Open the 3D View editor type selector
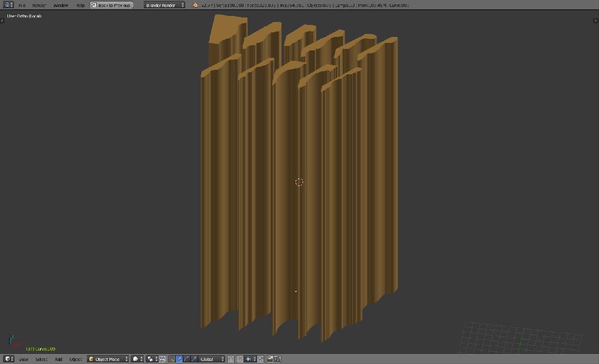The height and width of the screenshot is (364, 599). (8, 359)
